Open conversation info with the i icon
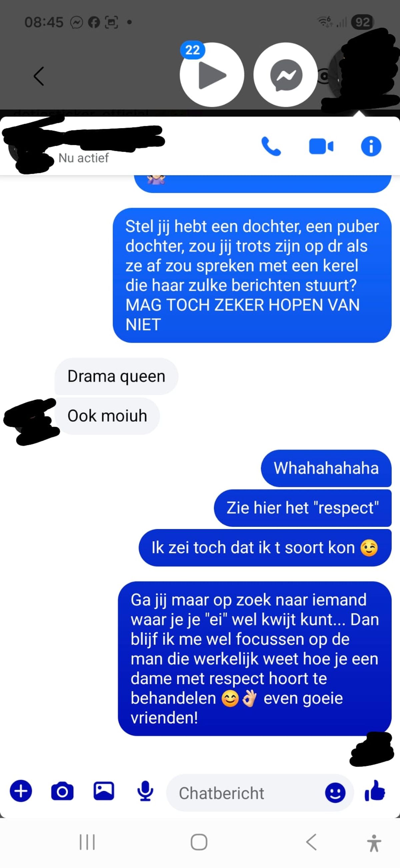Screen dimensions: 400x868 coord(371,146)
